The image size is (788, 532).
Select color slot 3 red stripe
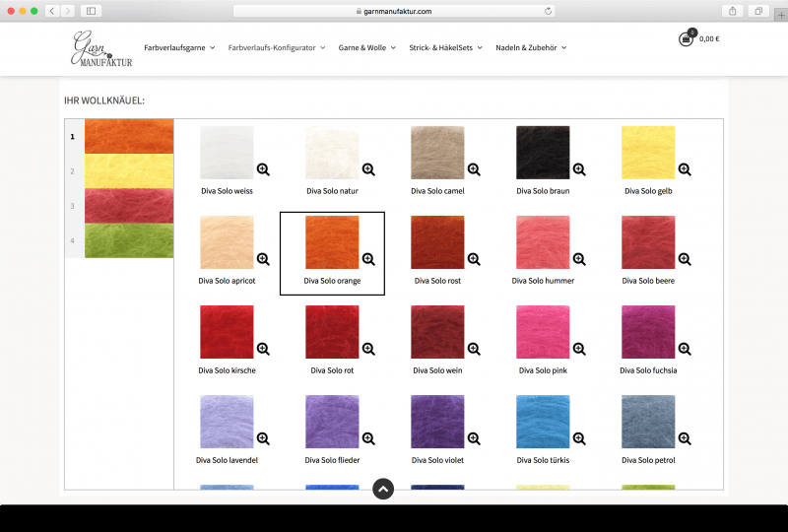pos(129,206)
